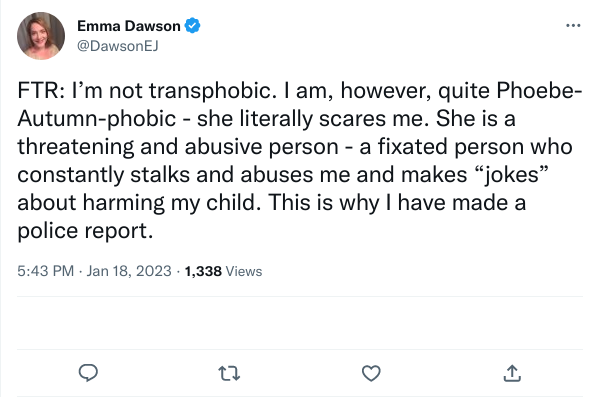This screenshot has width=598, height=397.
Task: Open the share tweet icon
Action: pyautogui.click(x=512, y=373)
